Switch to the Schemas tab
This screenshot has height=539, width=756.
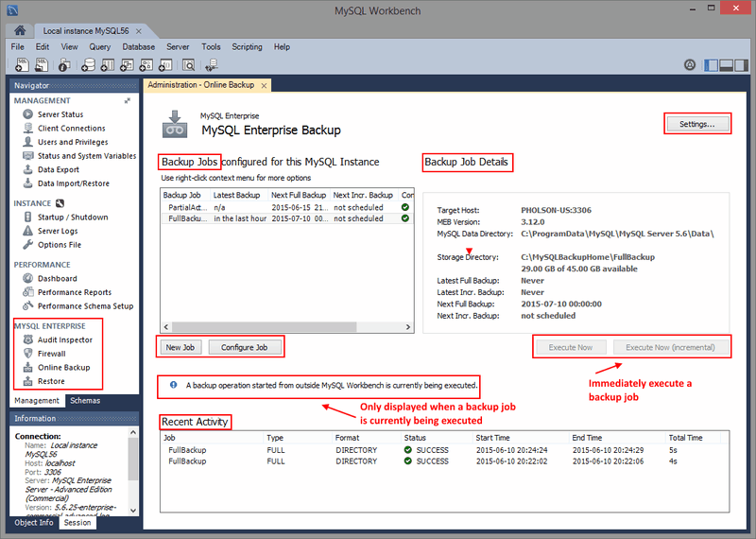tap(85, 401)
